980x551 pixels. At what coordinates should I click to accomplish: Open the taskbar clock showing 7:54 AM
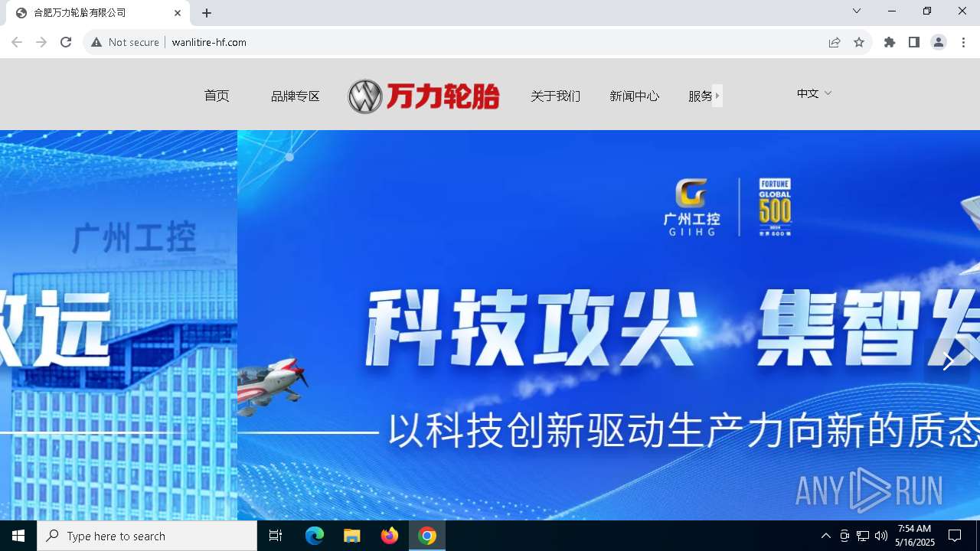pos(916,536)
